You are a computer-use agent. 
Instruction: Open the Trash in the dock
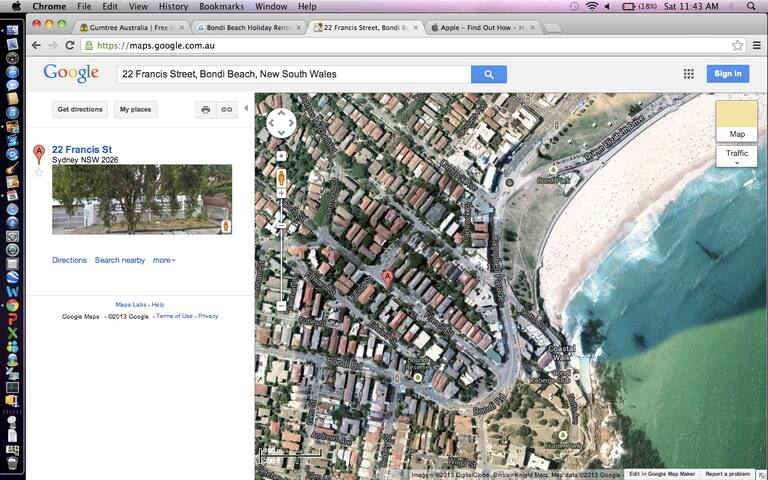pos(12,463)
